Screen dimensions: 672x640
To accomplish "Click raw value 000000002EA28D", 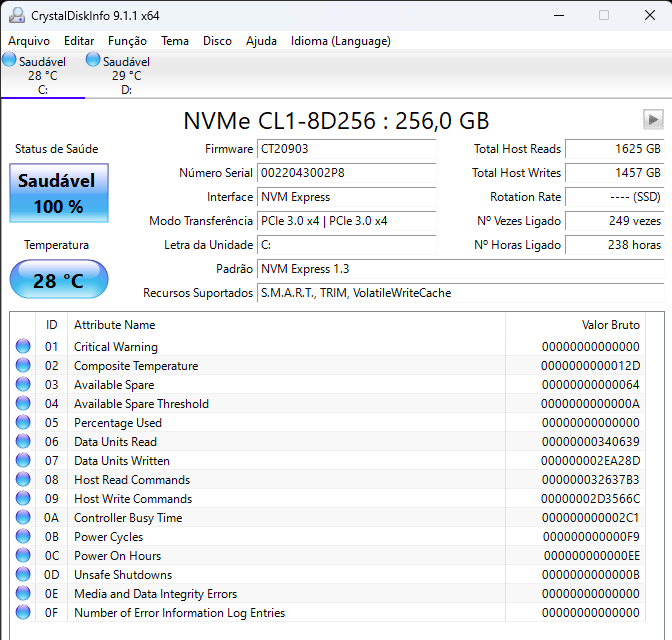I will 590,460.
